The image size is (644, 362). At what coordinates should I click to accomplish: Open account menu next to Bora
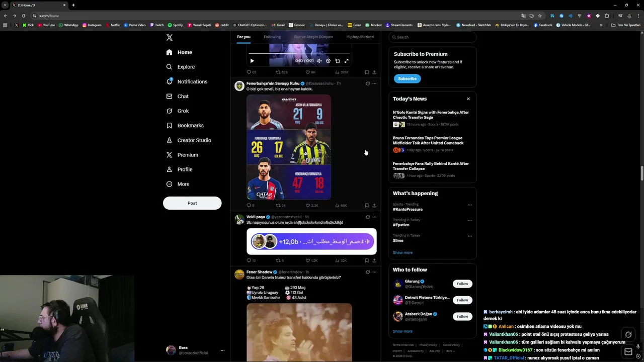(222, 350)
